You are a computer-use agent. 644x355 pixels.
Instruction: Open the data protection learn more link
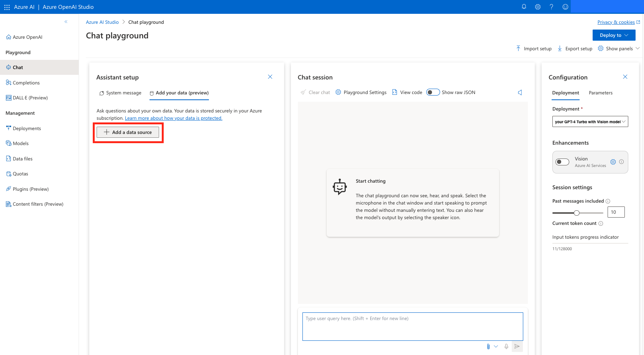(174, 118)
